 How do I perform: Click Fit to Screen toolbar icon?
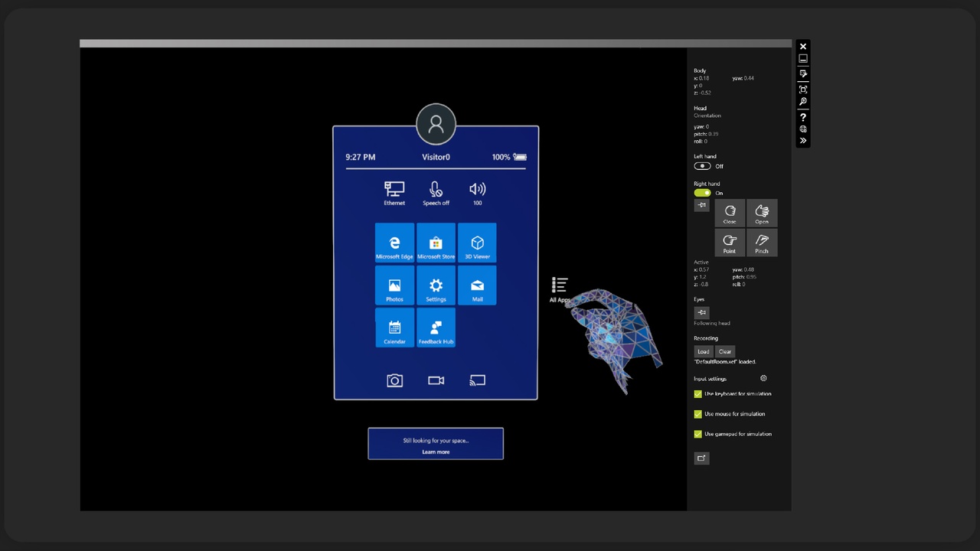[803, 89]
